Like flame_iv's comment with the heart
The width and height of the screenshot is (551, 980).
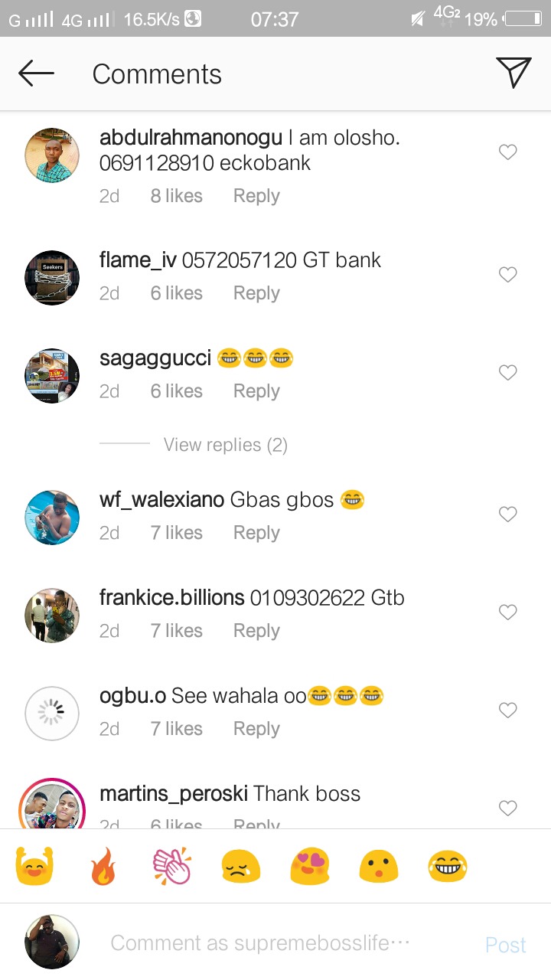(508, 274)
